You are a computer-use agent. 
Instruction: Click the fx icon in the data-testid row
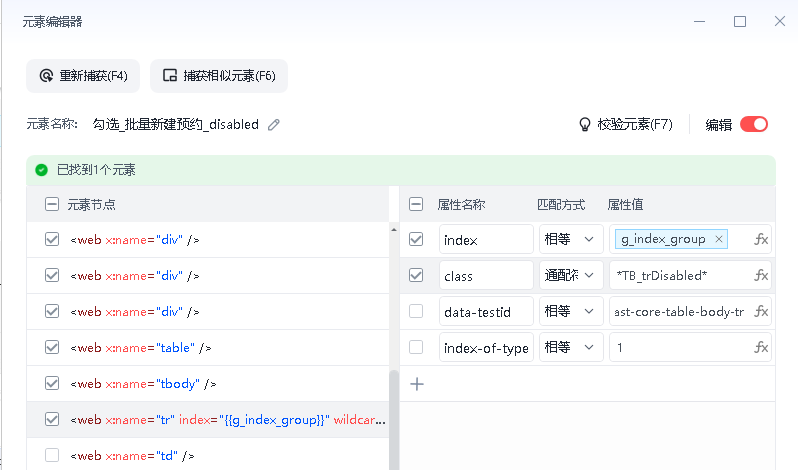761,312
